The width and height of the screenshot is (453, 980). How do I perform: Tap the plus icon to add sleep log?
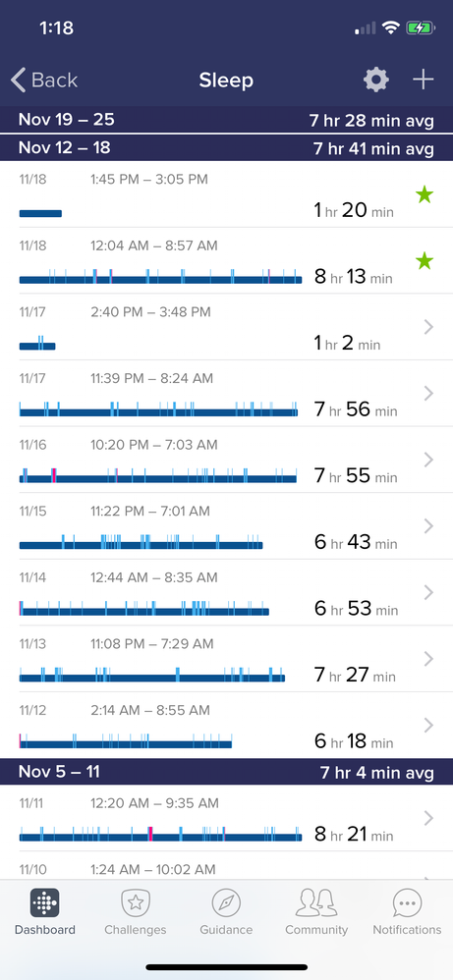423,80
